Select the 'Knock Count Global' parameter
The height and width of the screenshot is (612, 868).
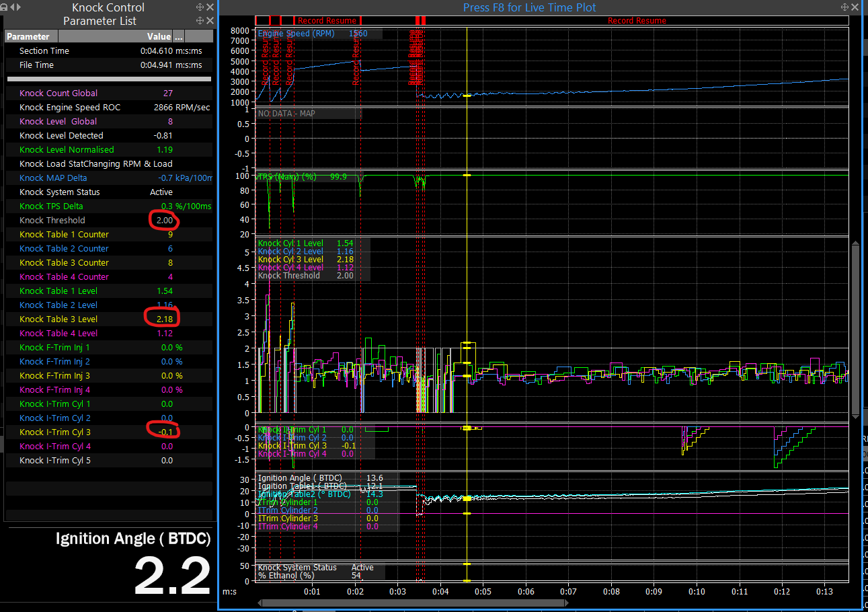pyautogui.click(x=109, y=93)
